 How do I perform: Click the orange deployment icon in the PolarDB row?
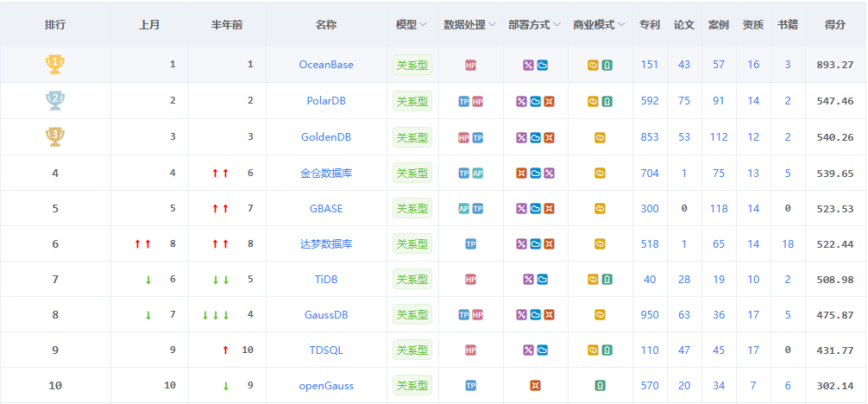click(x=549, y=101)
